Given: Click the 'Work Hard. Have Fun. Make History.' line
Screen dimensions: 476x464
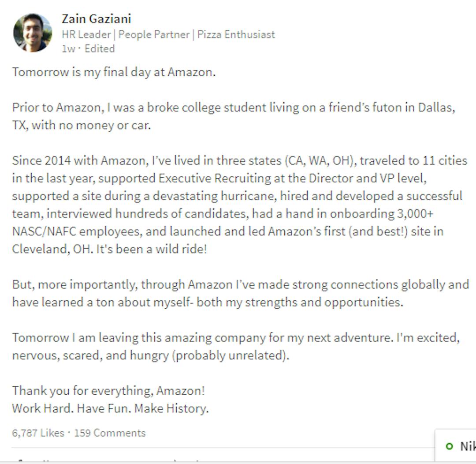Looking at the screenshot, I should coord(111,408).
